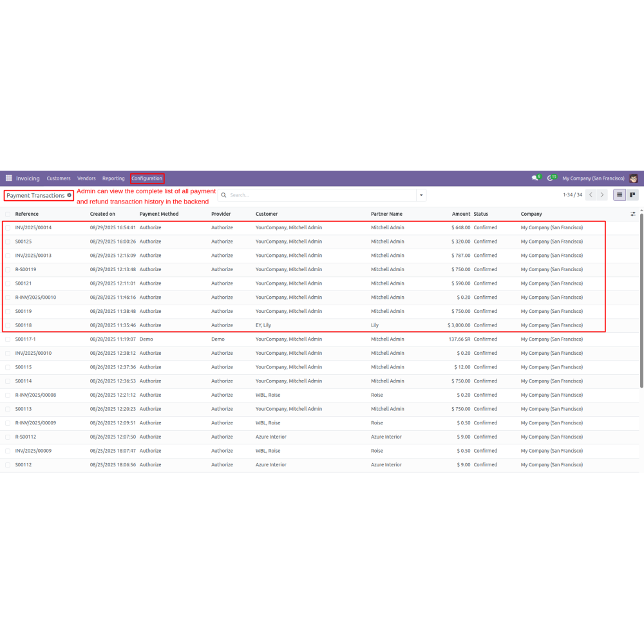Open the apps grid home menu
Image resolution: width=644 pixels, height=644 pixels.
tap(9, 178)
